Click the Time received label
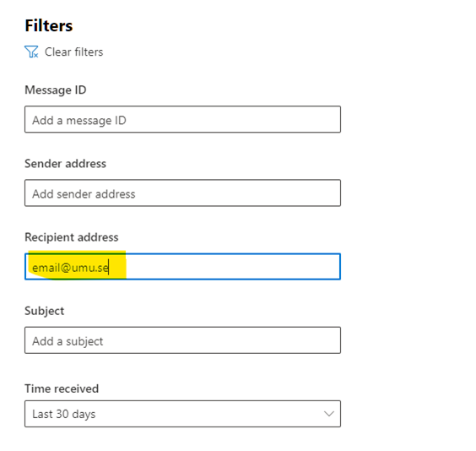The image size is (476, 451). 62,389
